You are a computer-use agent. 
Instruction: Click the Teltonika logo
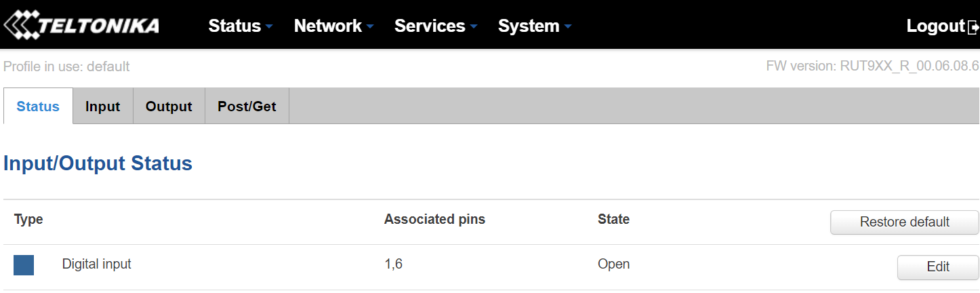[x=81, y=25]
